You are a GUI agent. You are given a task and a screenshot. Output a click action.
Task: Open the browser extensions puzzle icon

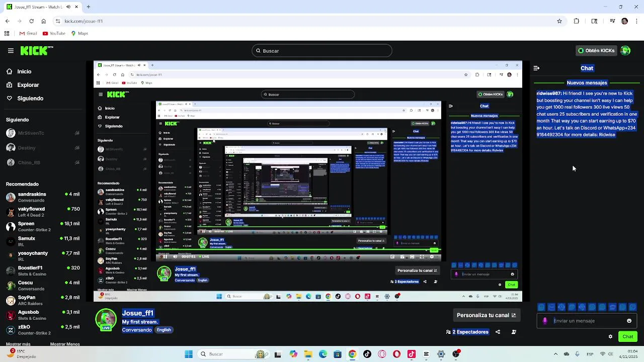(x=577, y=21)
